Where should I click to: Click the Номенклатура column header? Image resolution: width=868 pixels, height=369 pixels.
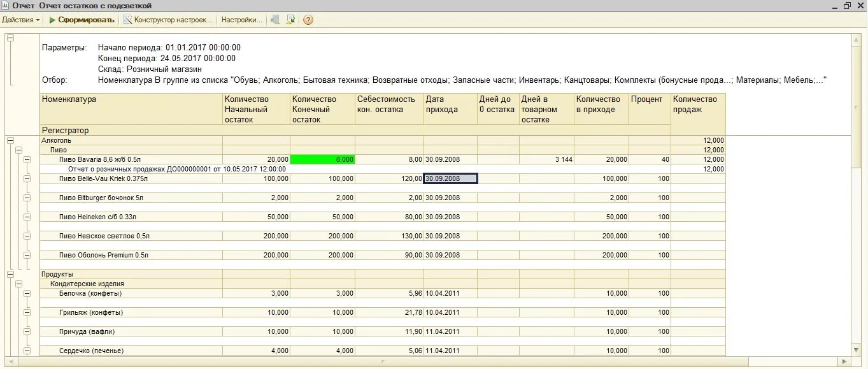coord(131,109)
